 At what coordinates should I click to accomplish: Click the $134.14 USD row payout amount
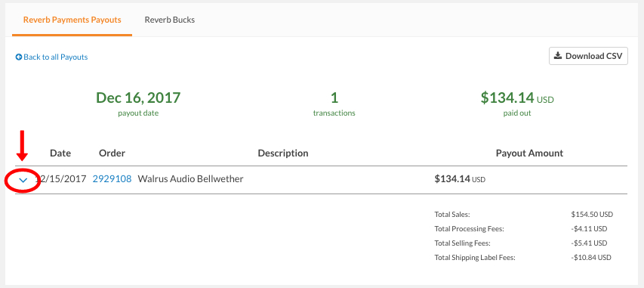pyautogui.click(x=460, y=179)
